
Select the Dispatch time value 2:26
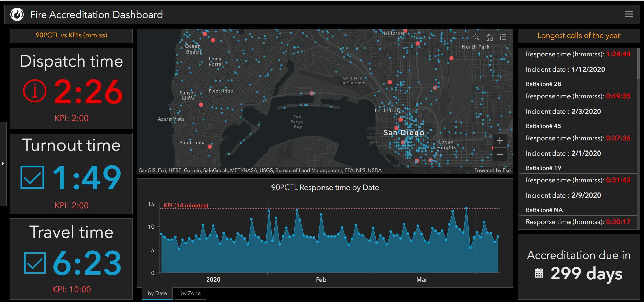click(x=89, y=91)
